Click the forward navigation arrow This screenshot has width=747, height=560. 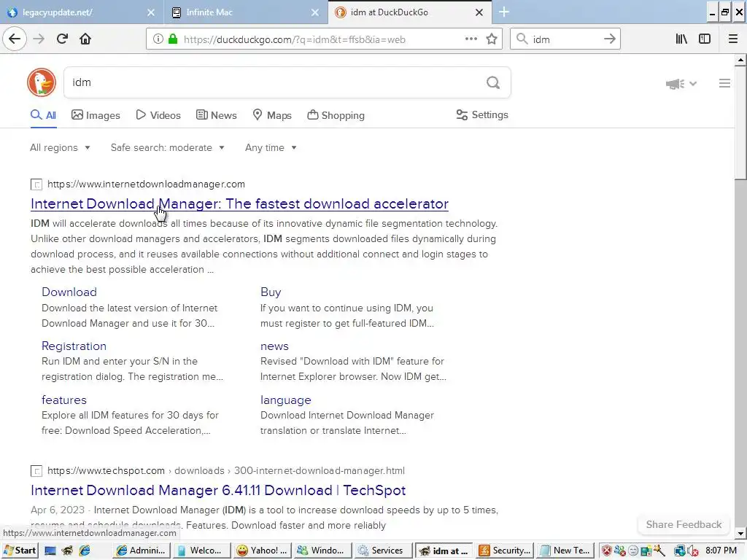39,39
